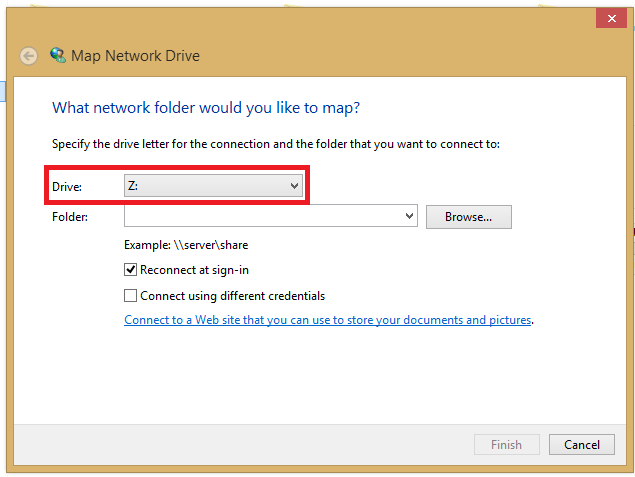This screenshot has height=477, width=635.
Task: Click the Drive dropdown arrow chevron
Action: tap(294, 186)
